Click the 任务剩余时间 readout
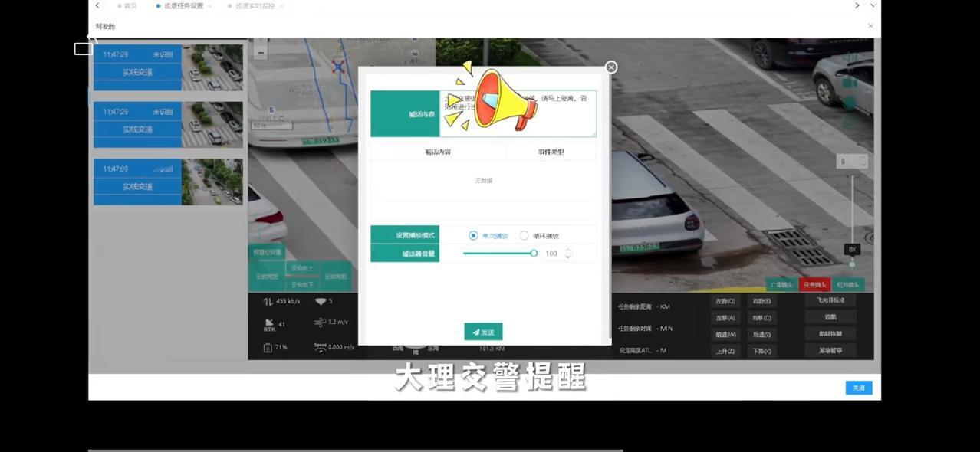This screenshot has width=980, height=452. [x=645, y=329]
